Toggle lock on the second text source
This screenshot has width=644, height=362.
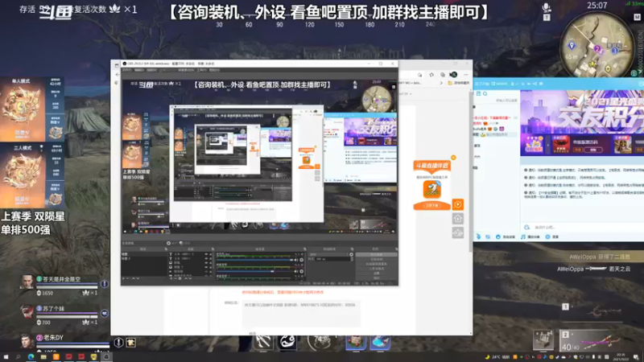(x=211, y=258)
